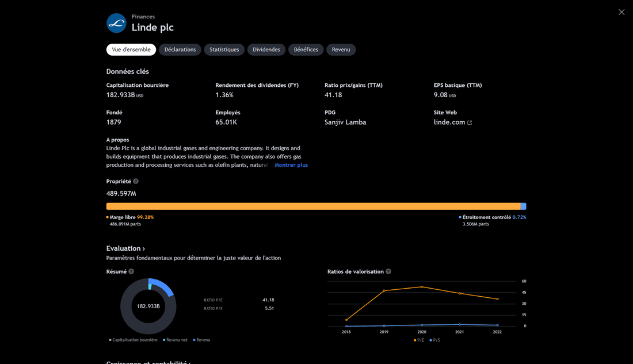Close the financial overview panel
Screen dimensions: 633x364
tap(621, 12)
